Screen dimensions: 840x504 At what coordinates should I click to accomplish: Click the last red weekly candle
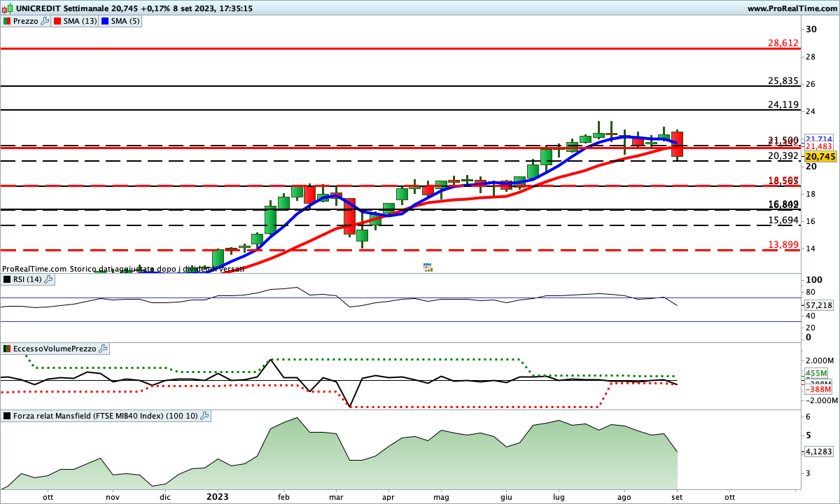[677, 144]
